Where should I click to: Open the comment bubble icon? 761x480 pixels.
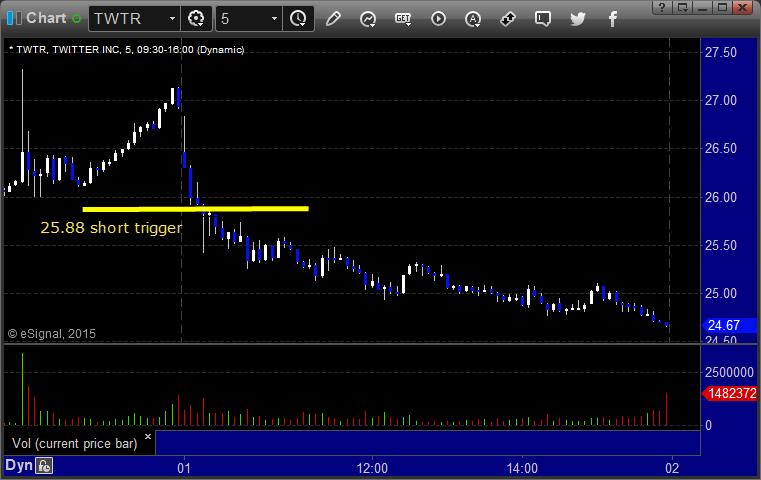click(x=543, y=19)
